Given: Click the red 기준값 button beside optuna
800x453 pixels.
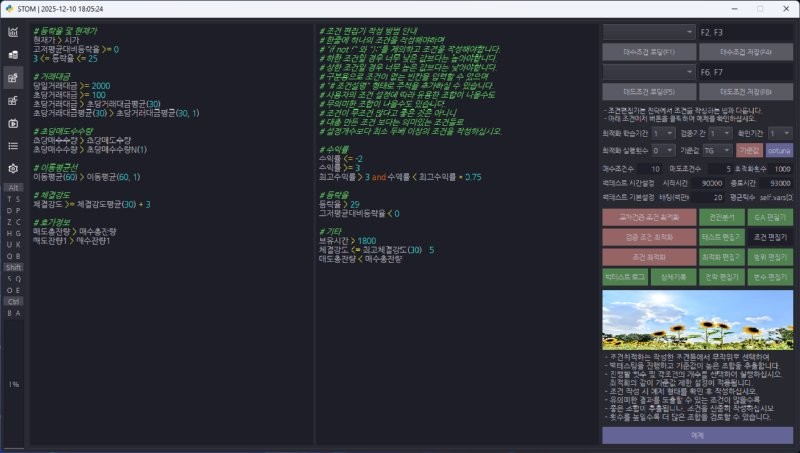Looking at the screenshot, I should (x=749, y=149).
